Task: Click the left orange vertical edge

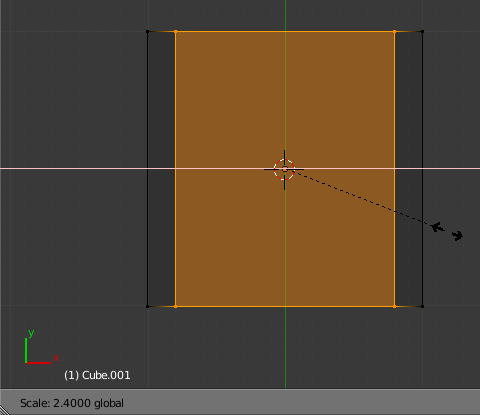Action: (x=176, y=100)
